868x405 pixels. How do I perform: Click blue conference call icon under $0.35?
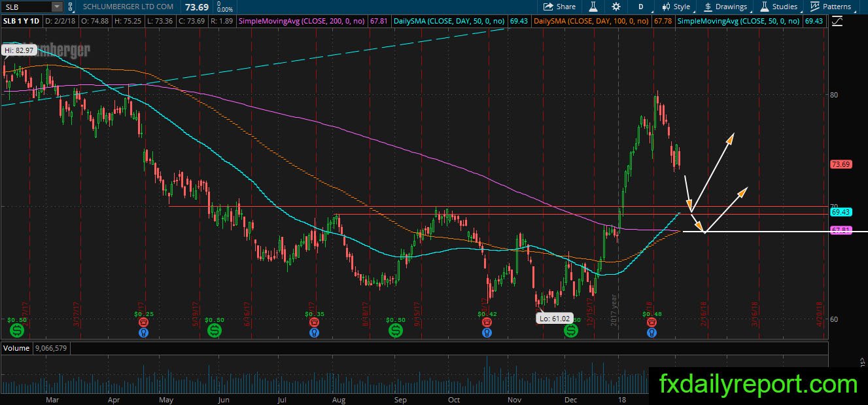(x=315, y=332)
